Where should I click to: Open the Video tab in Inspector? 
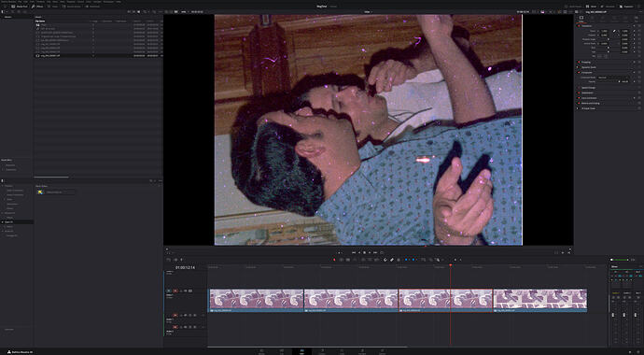point(581,19)
